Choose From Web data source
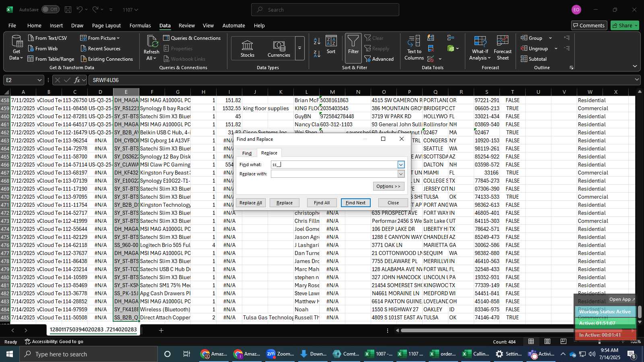Screen dimensions: 644x362 pos(43,48)
